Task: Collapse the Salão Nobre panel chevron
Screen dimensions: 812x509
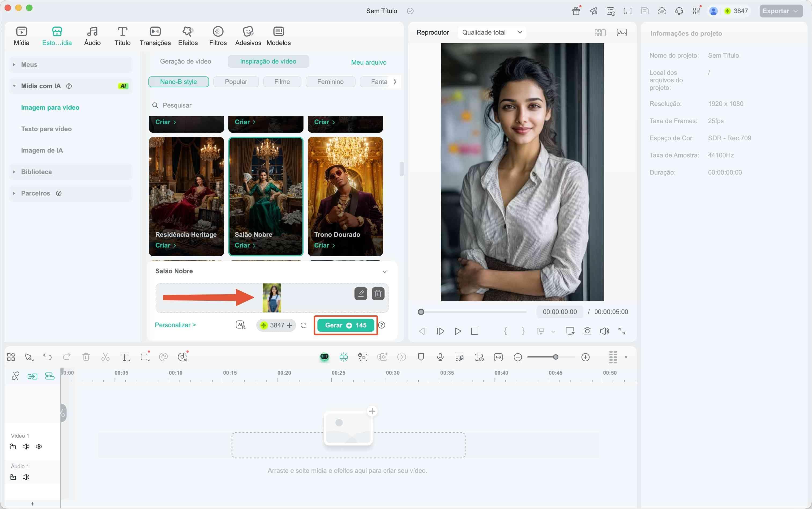Action: (385, 272)
